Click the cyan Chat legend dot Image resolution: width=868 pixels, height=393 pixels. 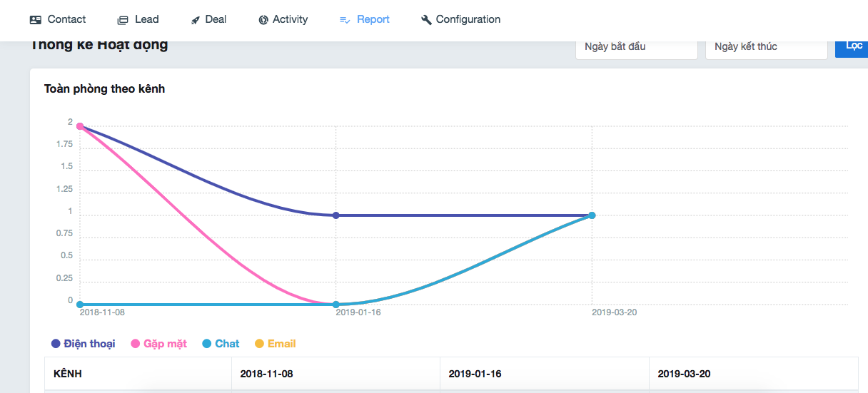(207, 344)
